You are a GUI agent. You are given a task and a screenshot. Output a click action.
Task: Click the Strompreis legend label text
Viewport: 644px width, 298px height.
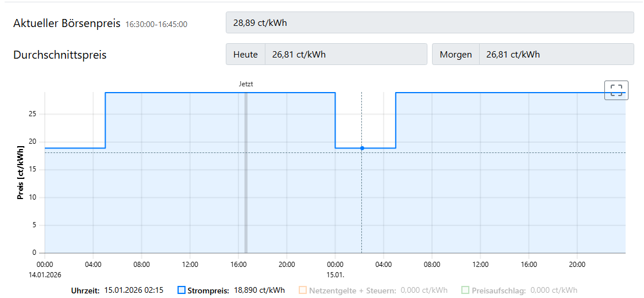pyautogui.click(x=209, y=291)
